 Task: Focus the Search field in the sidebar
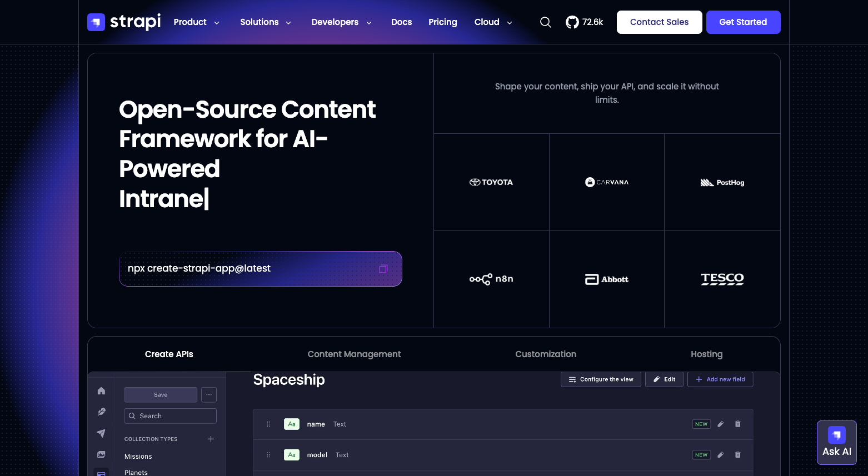(171, 416)
